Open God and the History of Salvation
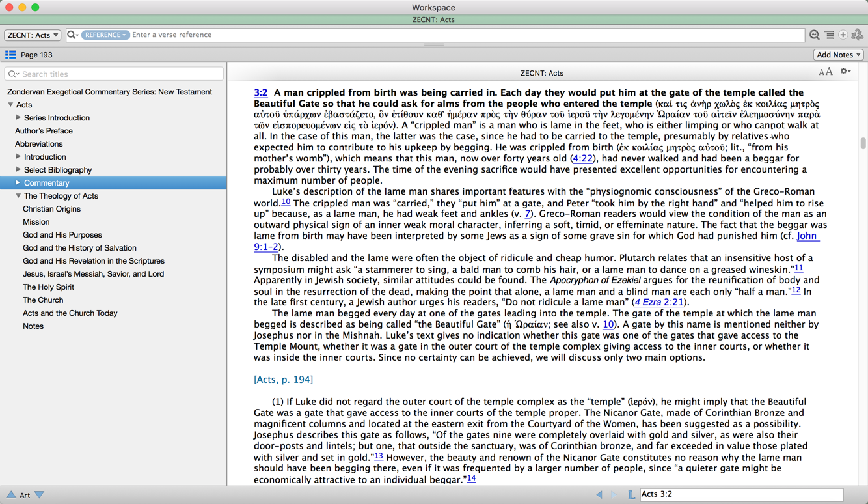This screenshot has height=504, width=868. coord(79,248)
